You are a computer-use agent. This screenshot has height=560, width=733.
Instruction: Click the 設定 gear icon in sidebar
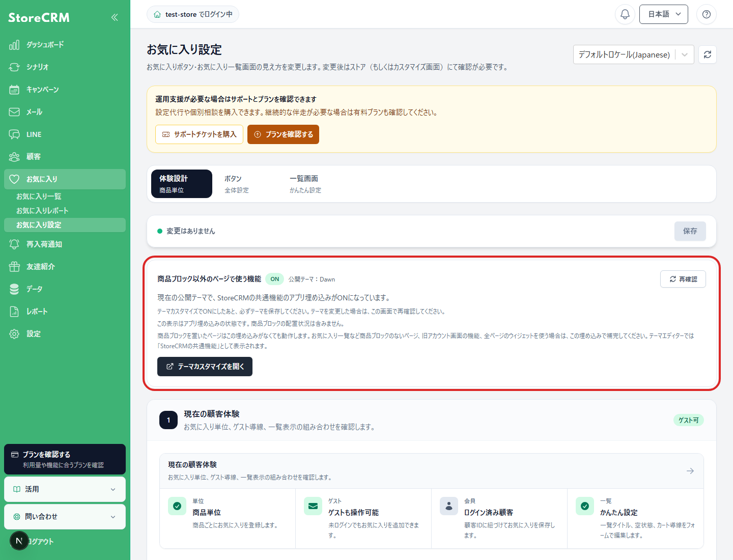[14, 334]
